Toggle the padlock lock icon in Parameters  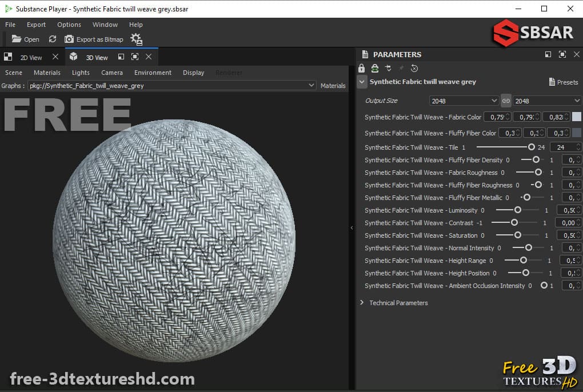click(361, 68)
